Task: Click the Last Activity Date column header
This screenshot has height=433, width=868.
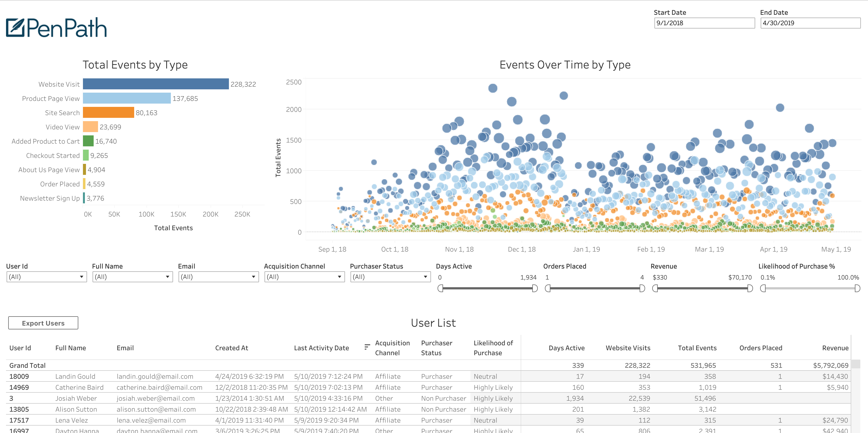Action: [x=321, y=348]
